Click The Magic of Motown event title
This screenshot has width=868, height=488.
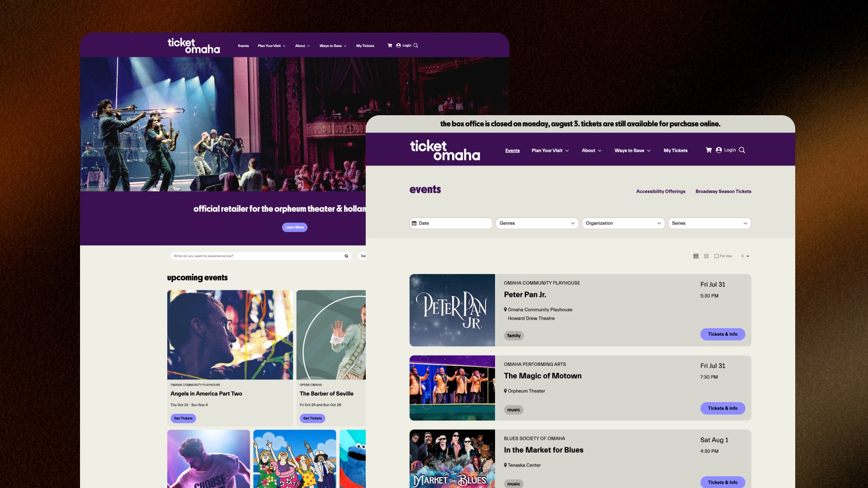542,376
